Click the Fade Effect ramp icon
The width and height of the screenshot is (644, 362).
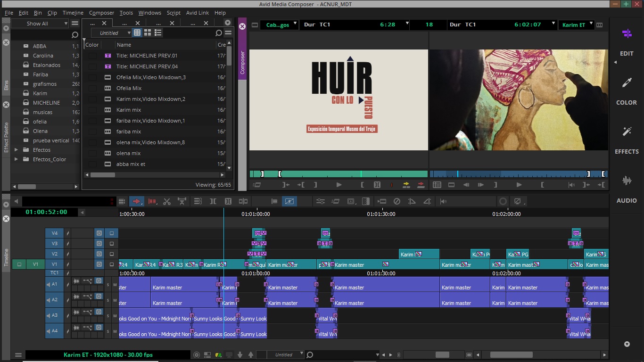pos(412,201)
